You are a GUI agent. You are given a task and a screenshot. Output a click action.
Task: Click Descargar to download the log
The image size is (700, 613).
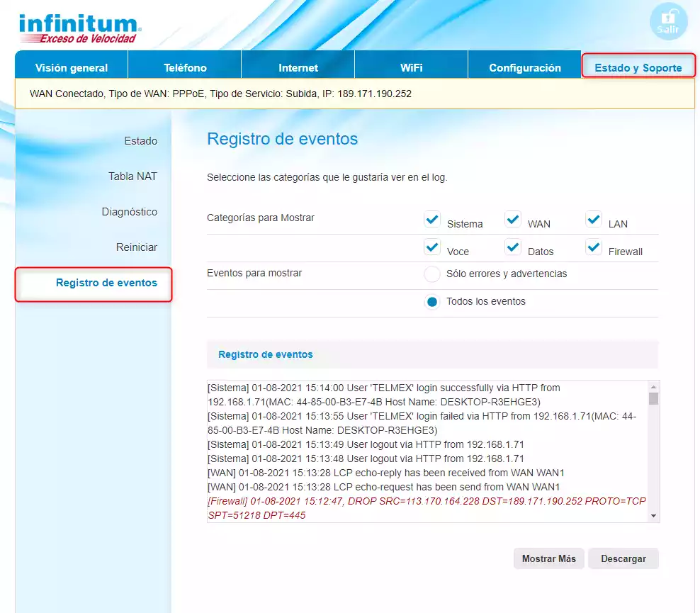(x=623, y=558)
